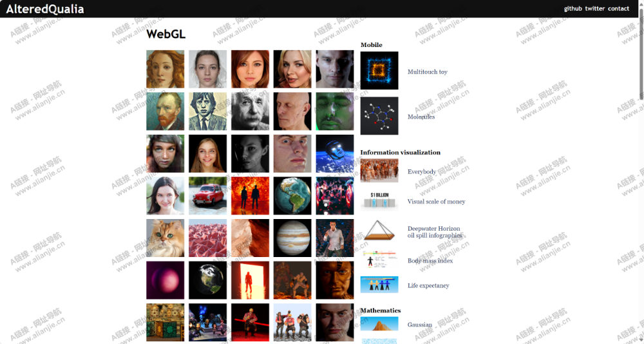Screen dimensions: 644x344
Task: Open the Molecules demo thumbnail
Action: coord(379,116)
